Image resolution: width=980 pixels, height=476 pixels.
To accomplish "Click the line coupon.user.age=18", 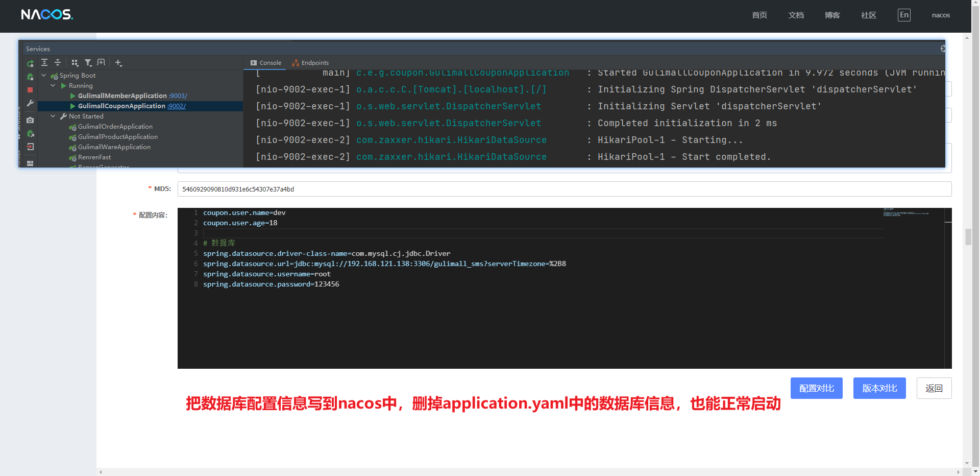I will pos(240,223).
